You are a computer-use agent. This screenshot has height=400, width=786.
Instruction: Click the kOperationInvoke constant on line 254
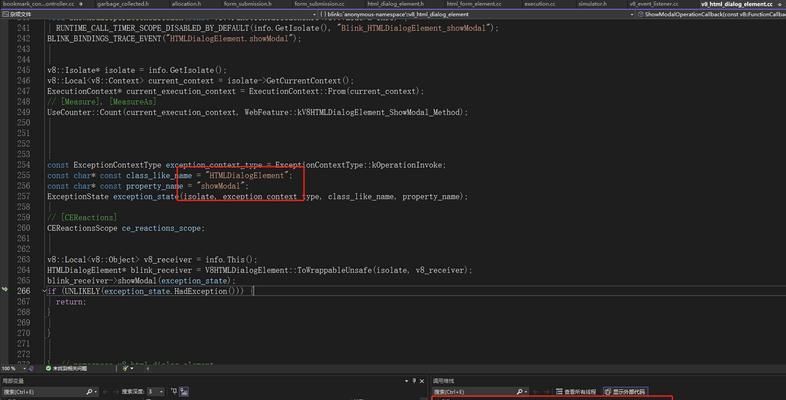[x=407, y=165]
